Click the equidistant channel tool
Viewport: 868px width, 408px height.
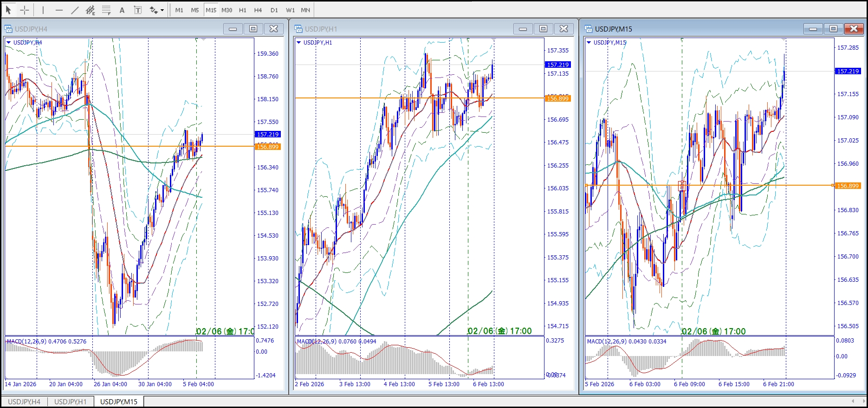(91, 10)
